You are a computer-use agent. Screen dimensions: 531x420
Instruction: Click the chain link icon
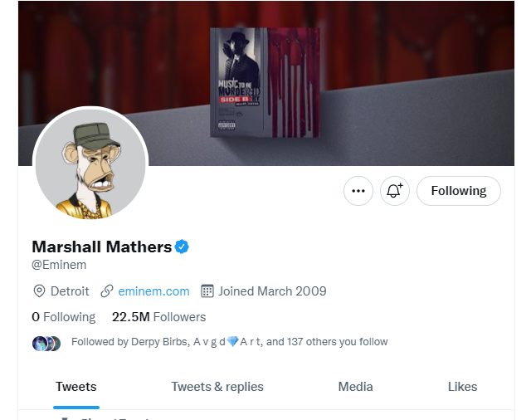(107, 291)
